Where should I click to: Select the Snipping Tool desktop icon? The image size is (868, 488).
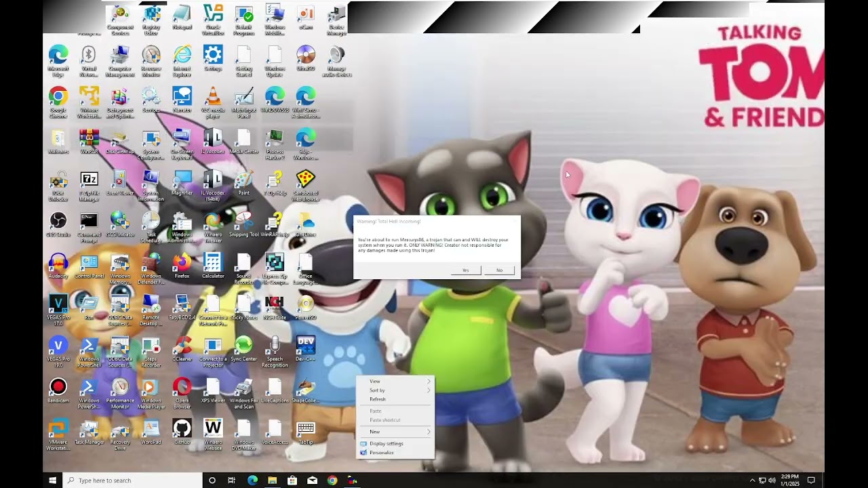[x=243, y=224]
